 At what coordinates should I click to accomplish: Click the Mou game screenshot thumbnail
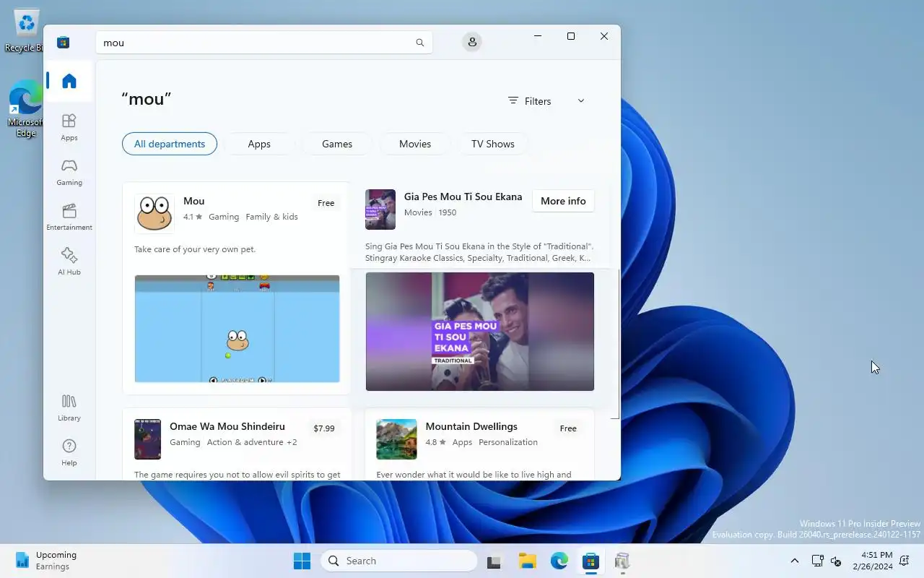tap(237, 329)
